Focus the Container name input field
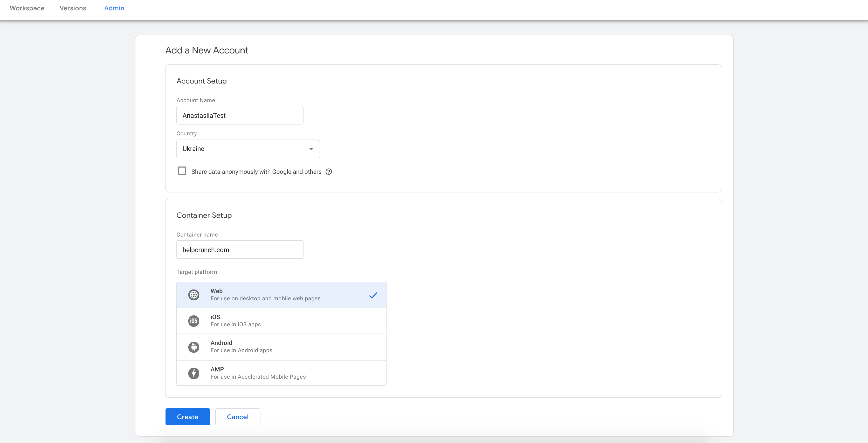Viewport: 868px width, 443px height. [240, 250]
